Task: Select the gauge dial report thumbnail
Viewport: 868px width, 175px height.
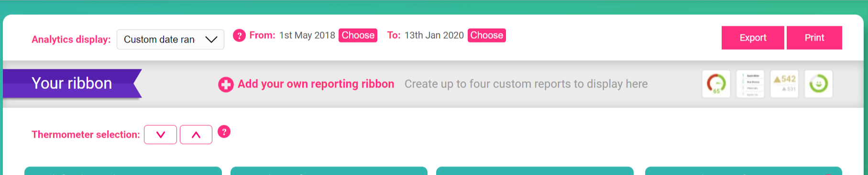Action: pyautogui.click(x=716, y=84)
